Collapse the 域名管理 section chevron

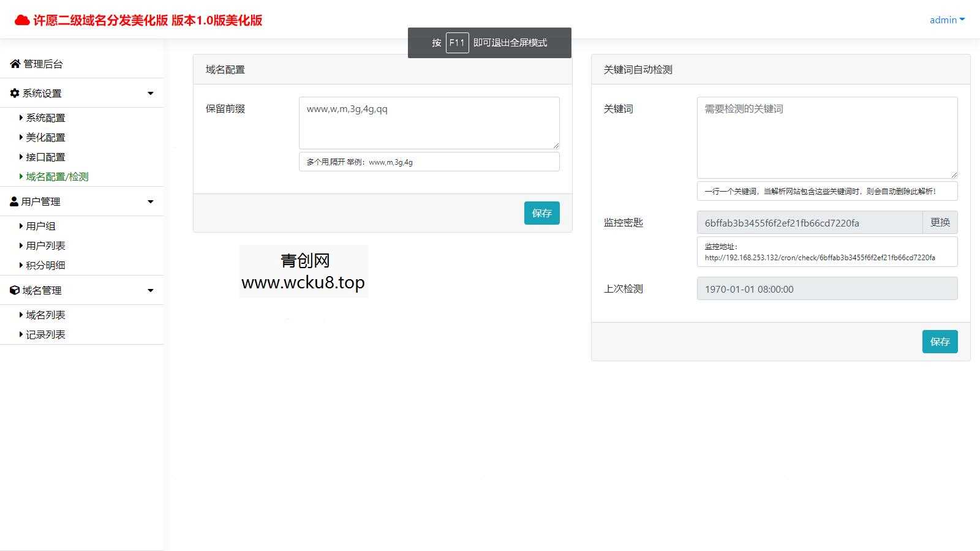coord(150,290)
